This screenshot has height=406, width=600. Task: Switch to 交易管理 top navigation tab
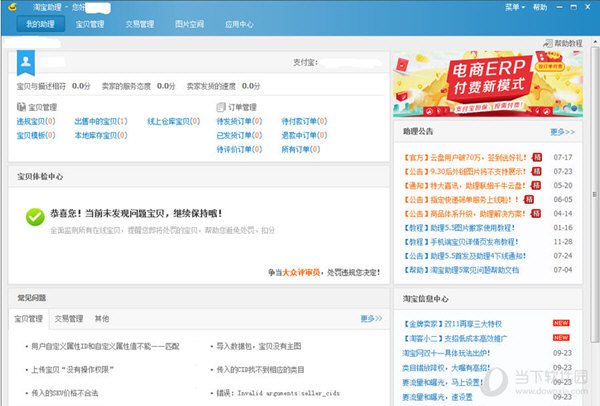[140, 24]
